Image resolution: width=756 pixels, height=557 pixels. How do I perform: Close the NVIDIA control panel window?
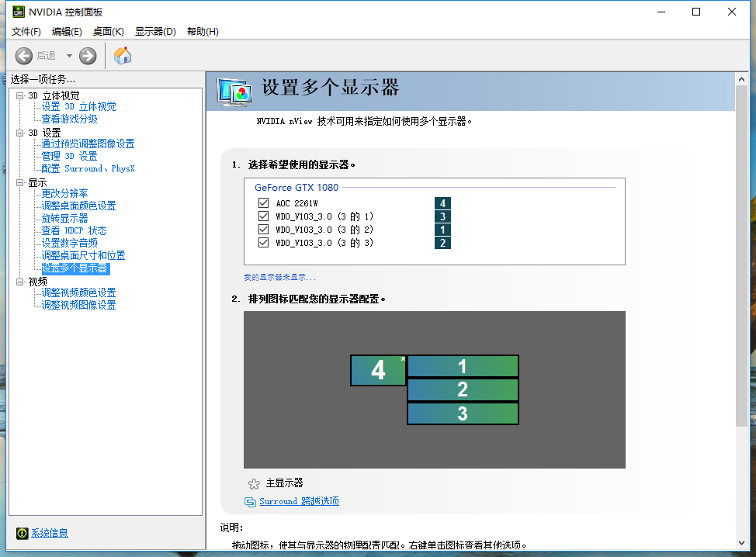(732, 12)
